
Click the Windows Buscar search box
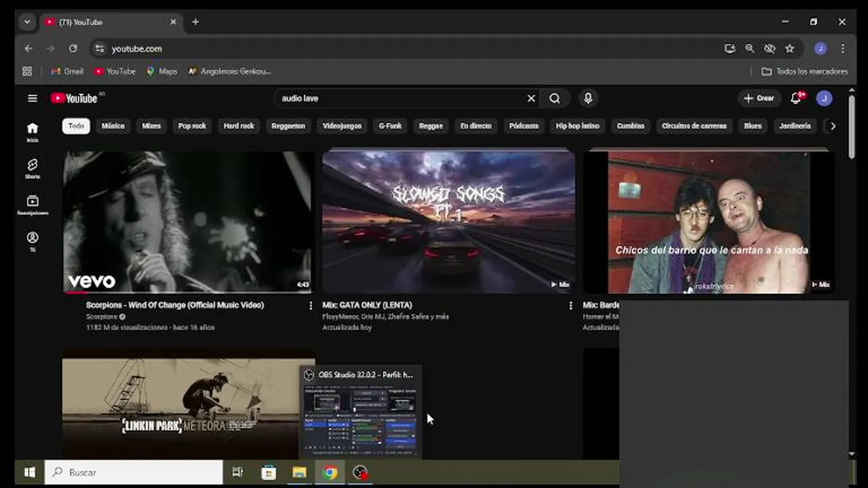point(134,472)
